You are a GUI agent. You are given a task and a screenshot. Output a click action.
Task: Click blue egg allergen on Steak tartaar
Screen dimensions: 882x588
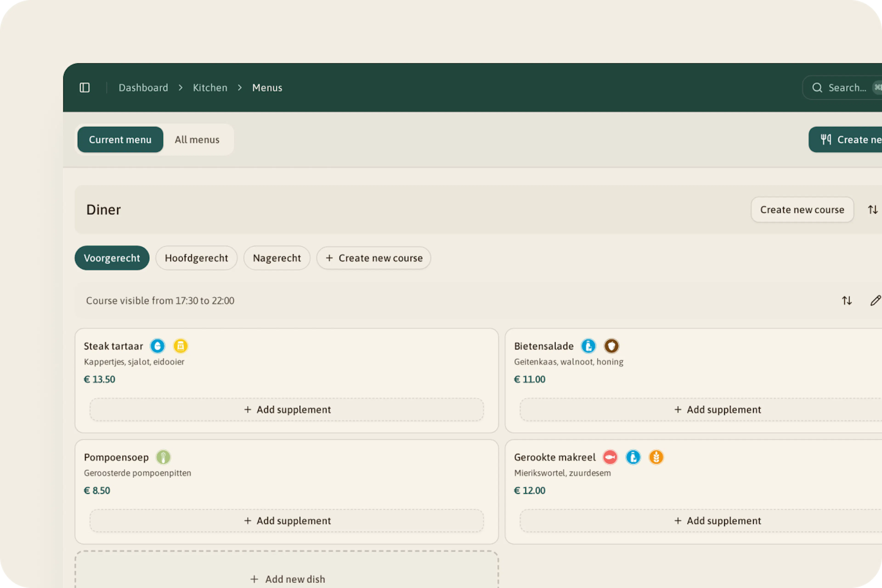coord(158,346)
